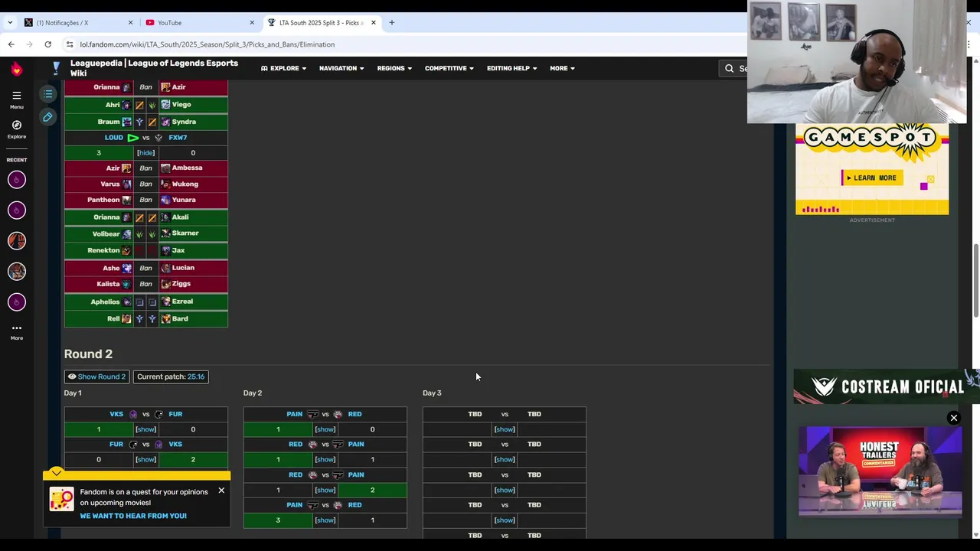Click the Bard champion icon
Viewport: 980px width, 551px height.
pos(165,318)
